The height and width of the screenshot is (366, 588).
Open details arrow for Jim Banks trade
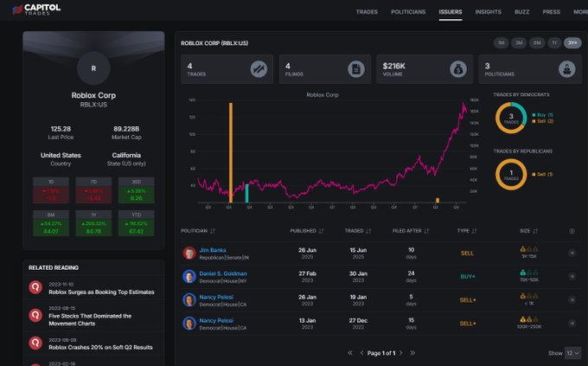(572, 253)
